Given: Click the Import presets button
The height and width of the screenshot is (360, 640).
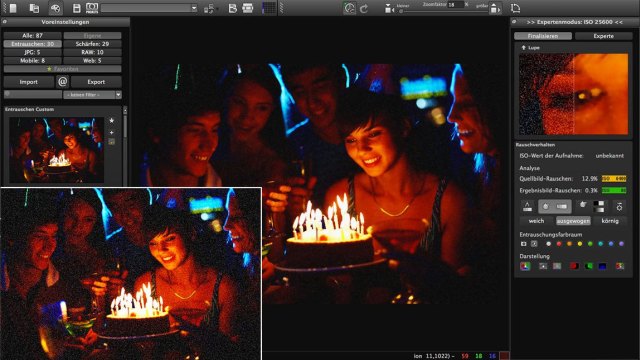Looking at the screenshot, I should [x=29, y=82].
